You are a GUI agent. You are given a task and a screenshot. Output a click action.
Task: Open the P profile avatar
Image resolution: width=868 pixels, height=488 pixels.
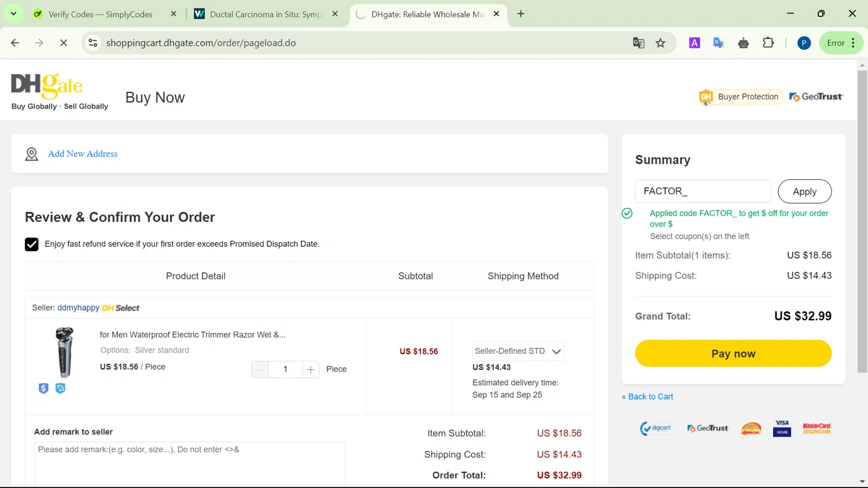tap(804, 43)
